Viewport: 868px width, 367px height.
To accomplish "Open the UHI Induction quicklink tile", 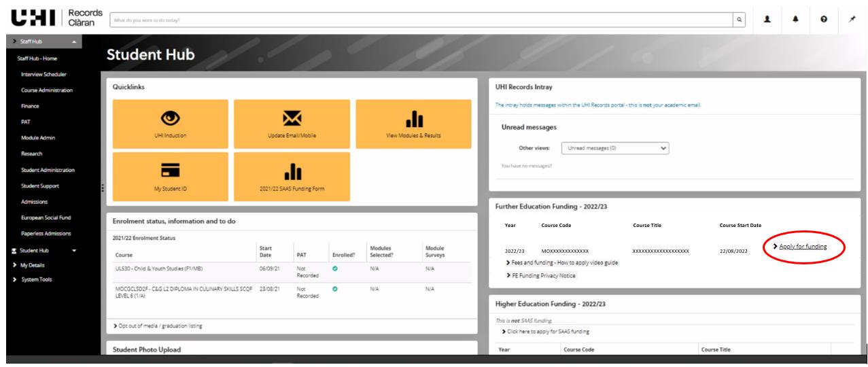I will pyautogui.click(x=170, y=124).
